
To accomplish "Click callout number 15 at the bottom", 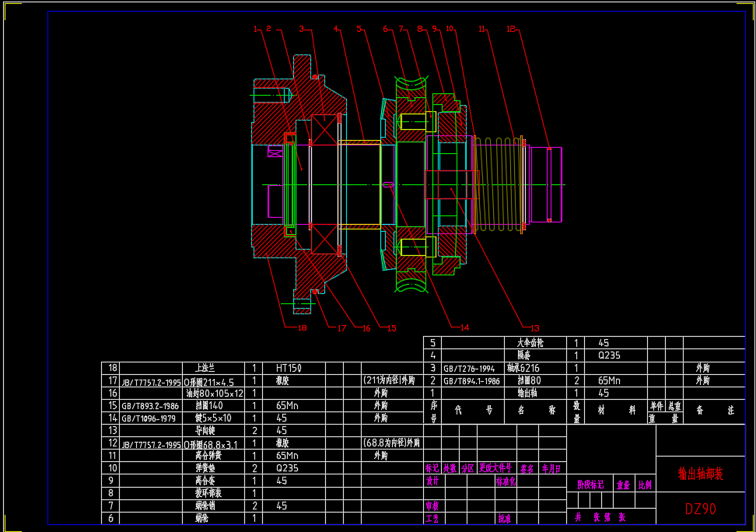I will pos(391,327).
